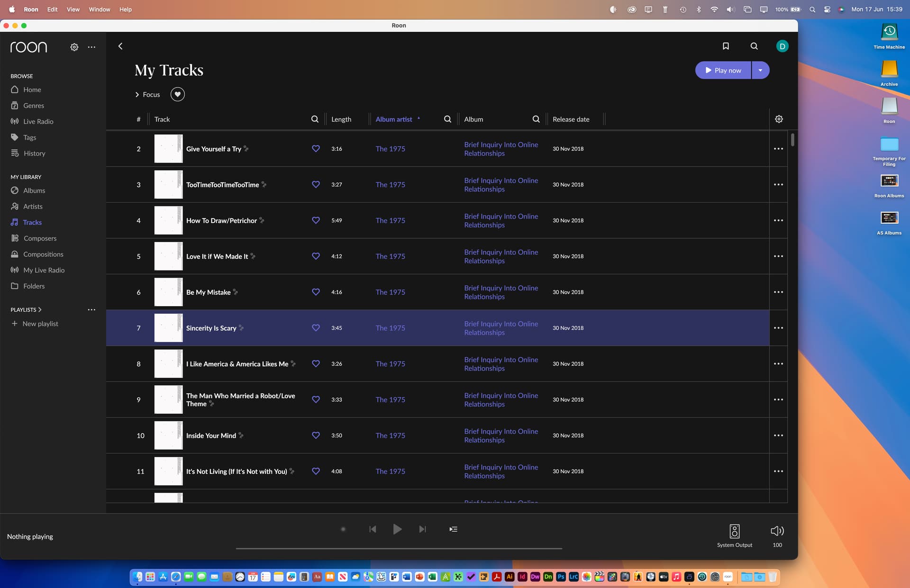910x588 pixels.
Task: Favorite How To Draw/Petrichor
Action: [316, 220]
